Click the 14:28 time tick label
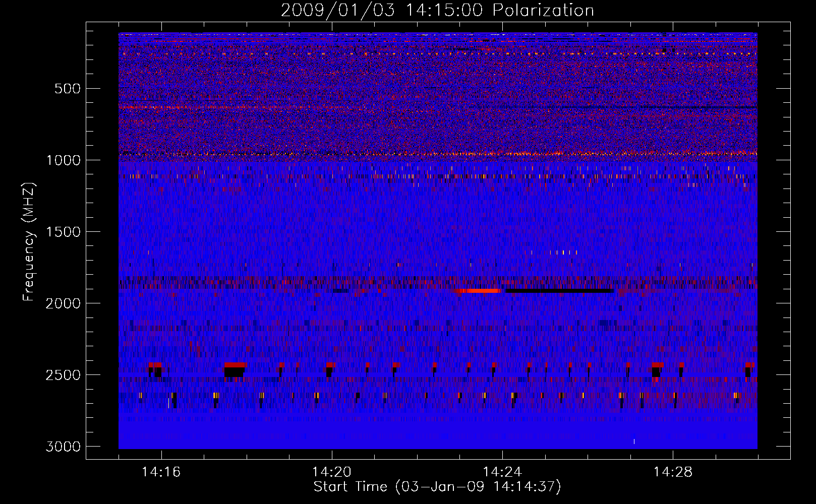816x504 pixels. pyautogui.click(x=673, y=472)
